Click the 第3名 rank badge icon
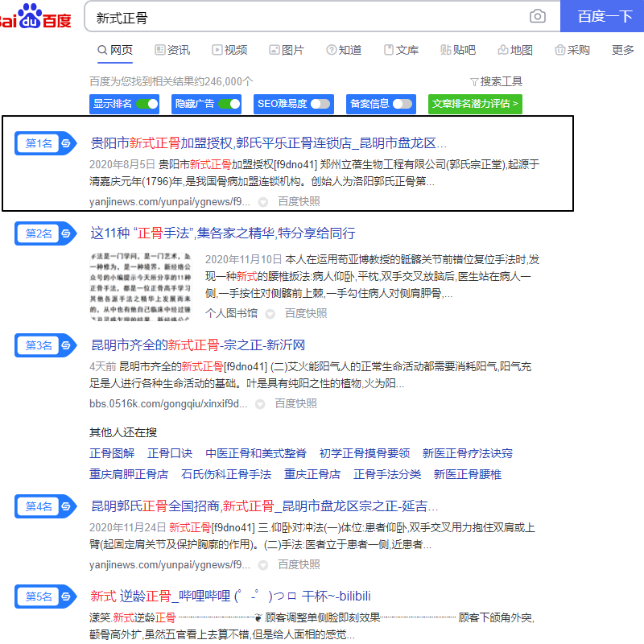Viewport: 644px width, 644px height. [x=46, y=345]
